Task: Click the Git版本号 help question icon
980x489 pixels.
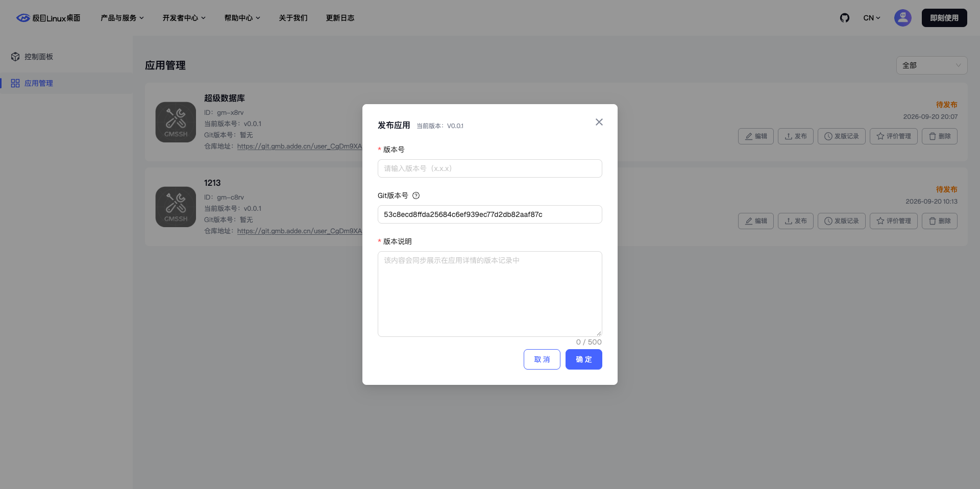Action: pos(416,195)
